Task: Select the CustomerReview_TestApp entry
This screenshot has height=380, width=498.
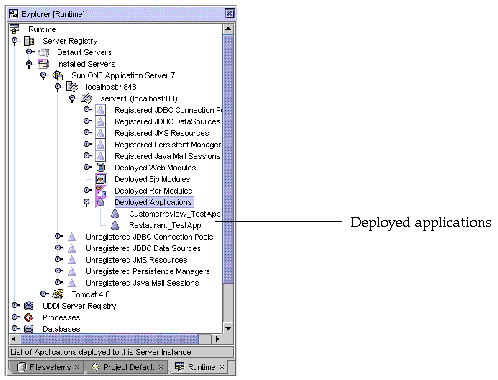Action: tap(175, 214)
